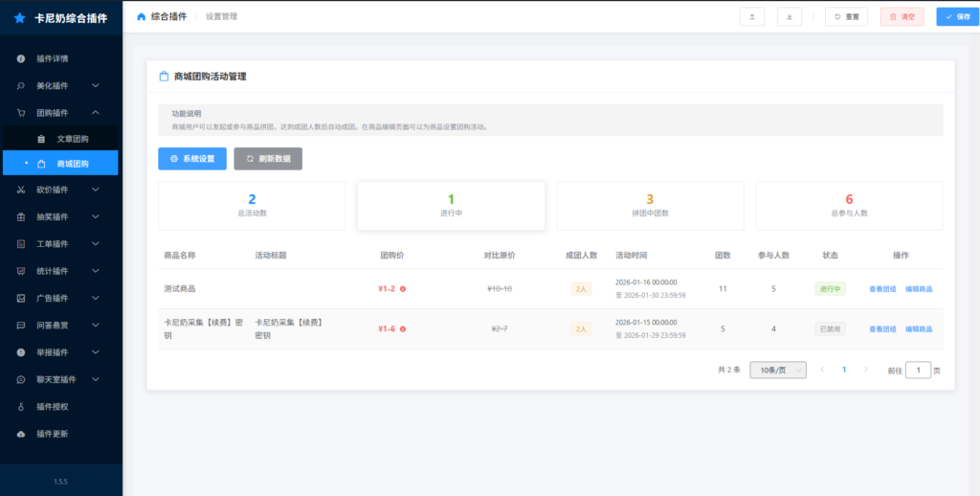This screenshot has width=980, height=496.
Task: Click the 已禁用 status tag in table
Action: tap(830, 329)
